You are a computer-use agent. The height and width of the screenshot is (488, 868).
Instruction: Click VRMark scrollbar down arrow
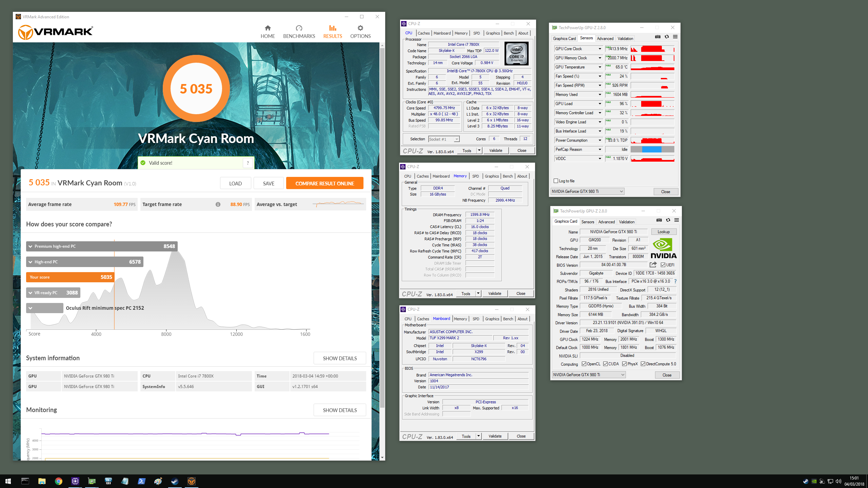(x=382, y=457)
